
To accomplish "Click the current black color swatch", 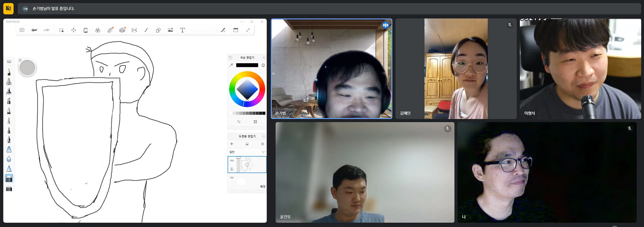I will [247, 65].
